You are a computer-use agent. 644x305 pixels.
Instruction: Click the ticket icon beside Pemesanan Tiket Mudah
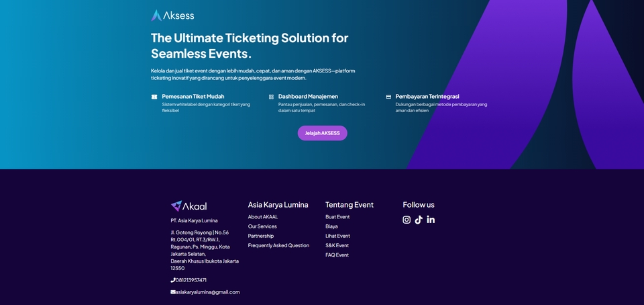coord(154,97)
